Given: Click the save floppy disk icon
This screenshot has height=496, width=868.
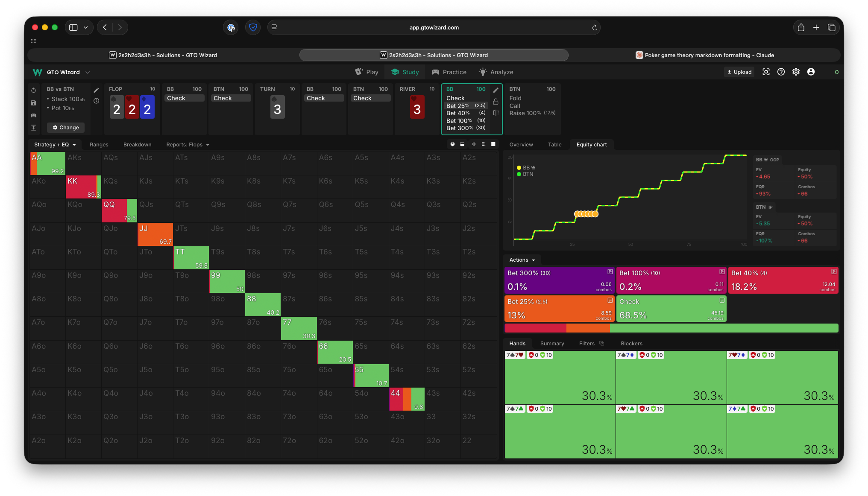Looking at the screenshot, I should [x=34, y=103].
